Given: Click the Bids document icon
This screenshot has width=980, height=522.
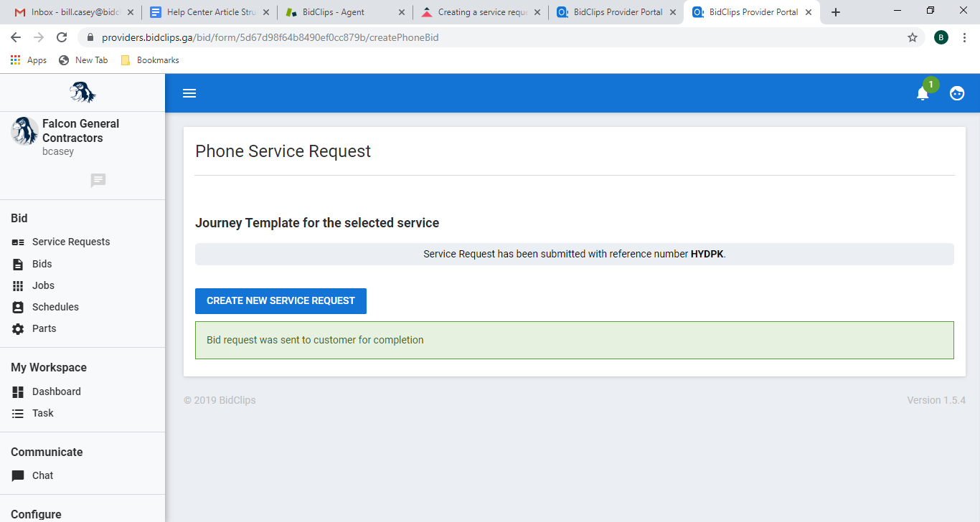Looking at the screenshot, I should pyautogui.click(x=18, y=264).
